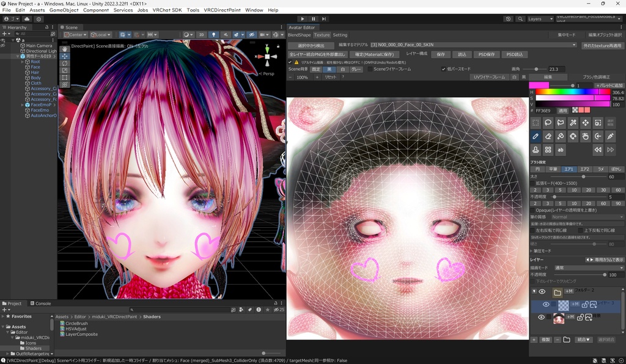Select the transform selection frame tool
626x364 pixels.
tap(598, 123)
